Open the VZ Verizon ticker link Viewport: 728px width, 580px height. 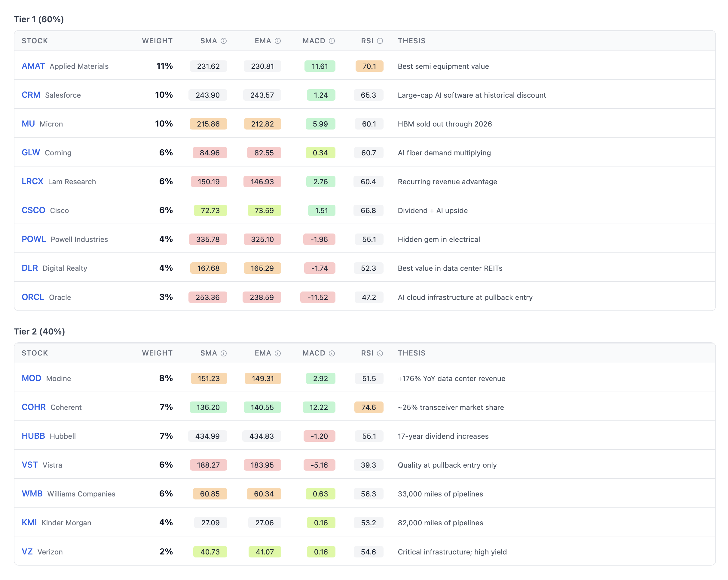(x=27, y=552)
